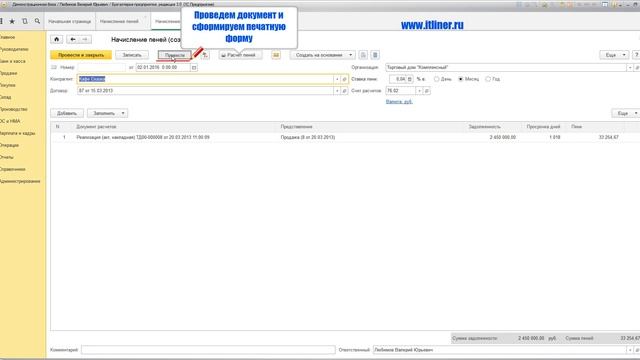The width and height of the screenshot is (640, 360).
Task: Show Дт/Кт postings icon
Action: (x=205, y=55)
